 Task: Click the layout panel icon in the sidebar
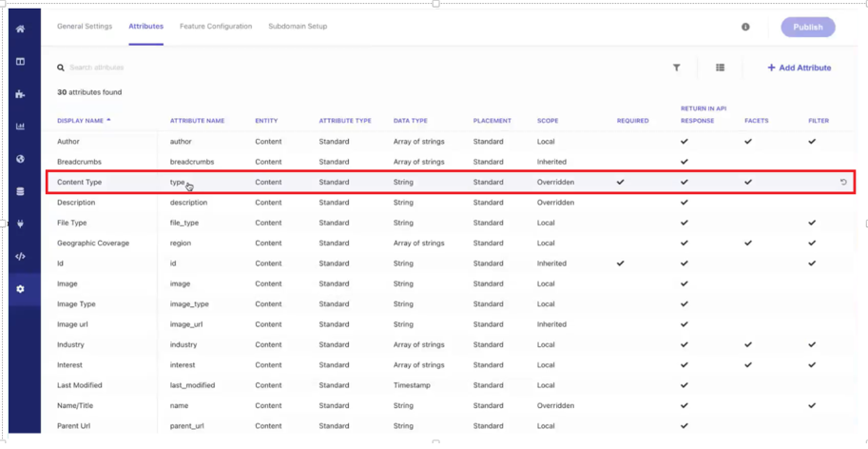coord(21,62)
